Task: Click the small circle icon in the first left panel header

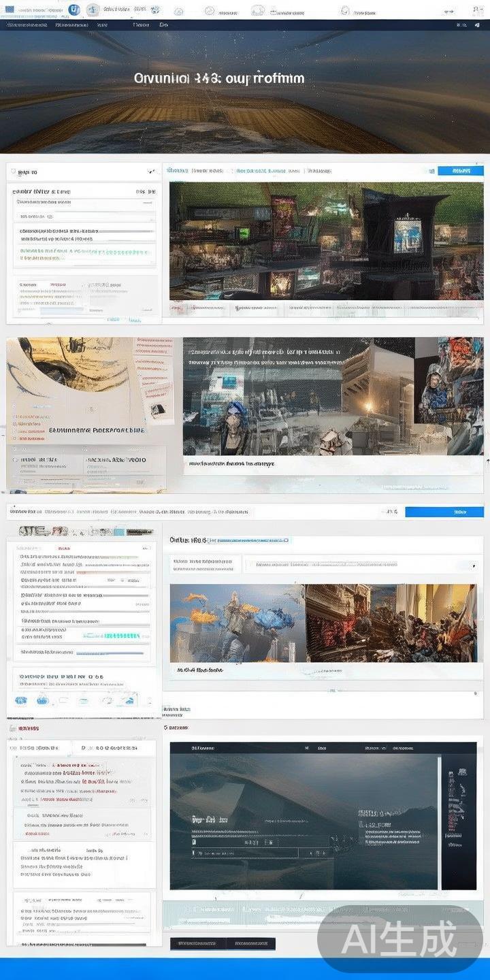Action: [13, 172]
